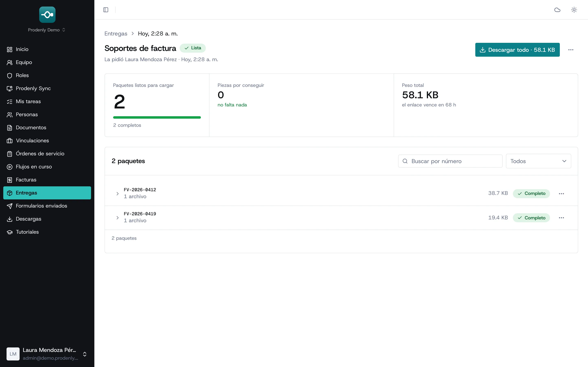Screen dimensions: 588x367
Task: Switch theme with the sun icon
Action: pos(574,10)
